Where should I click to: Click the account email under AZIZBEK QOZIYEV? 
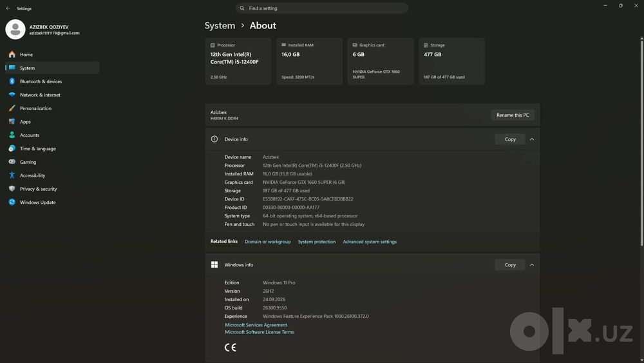(54, 34)
